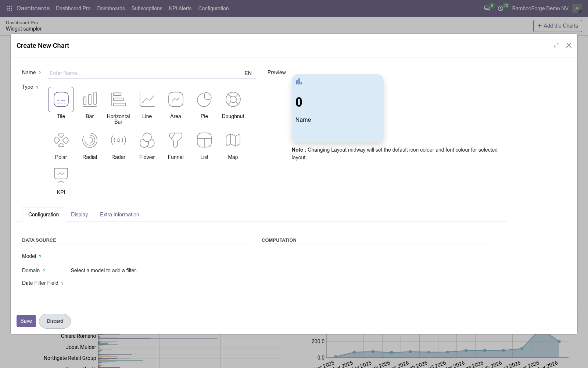
Task: Choose the Map chart type
Action: [x=233, y=140]
